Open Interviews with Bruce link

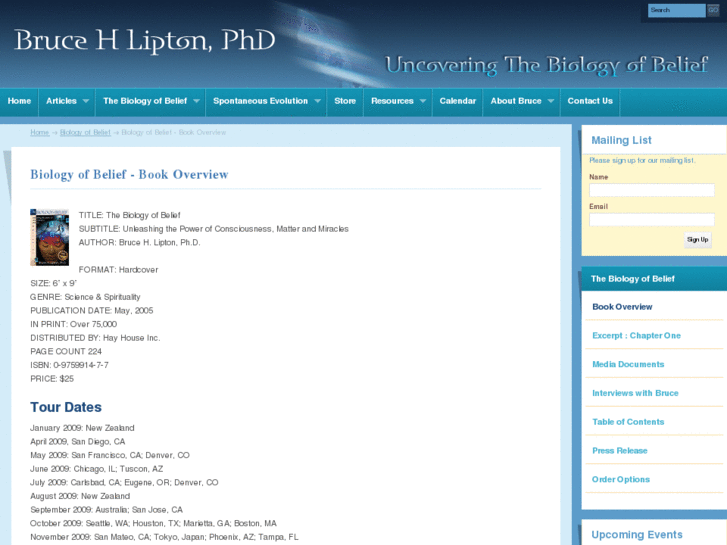pos(635,393)
